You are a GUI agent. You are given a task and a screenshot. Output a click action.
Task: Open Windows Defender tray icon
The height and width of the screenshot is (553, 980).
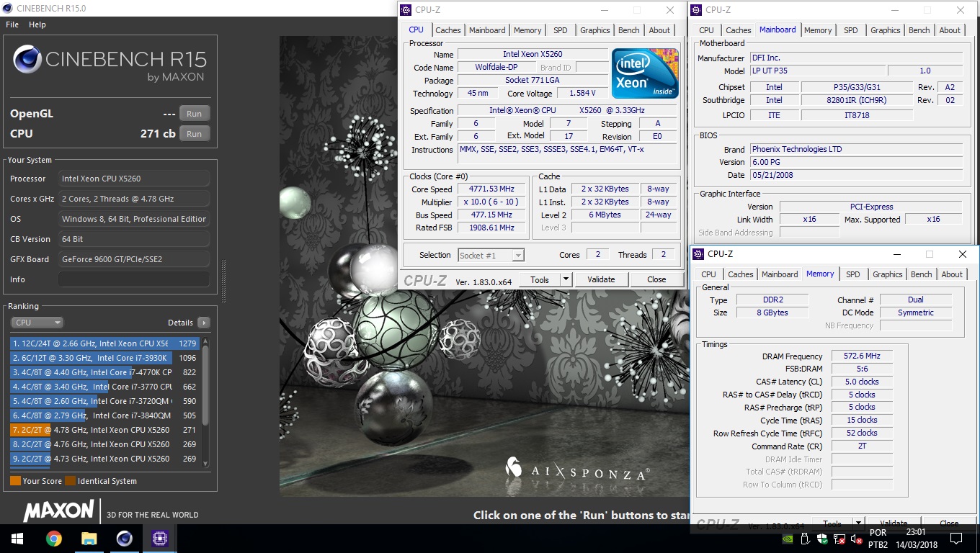(822, 539)
